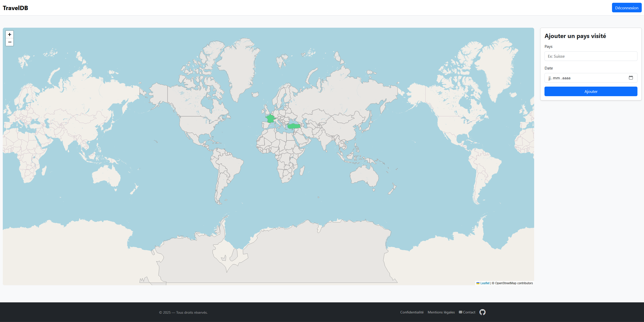This screenshot has width=644, height=322.
Task: Click Australia on the central map
Action: (x=364, y=175)
